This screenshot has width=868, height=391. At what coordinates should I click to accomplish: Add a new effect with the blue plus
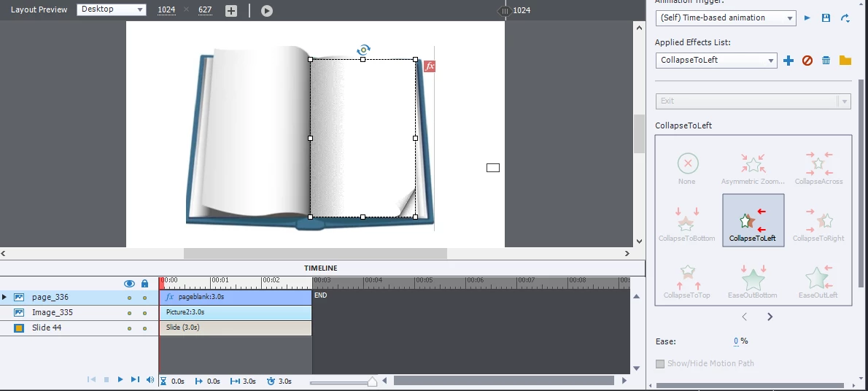click(x=788, y=61)
